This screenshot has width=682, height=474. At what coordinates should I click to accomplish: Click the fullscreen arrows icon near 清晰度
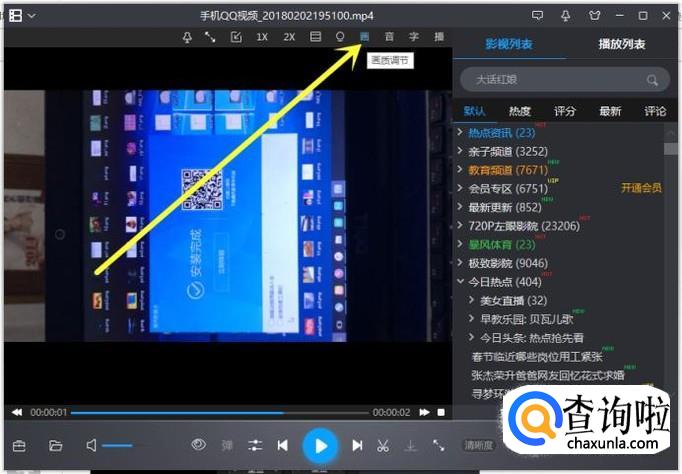pos(438,445)
